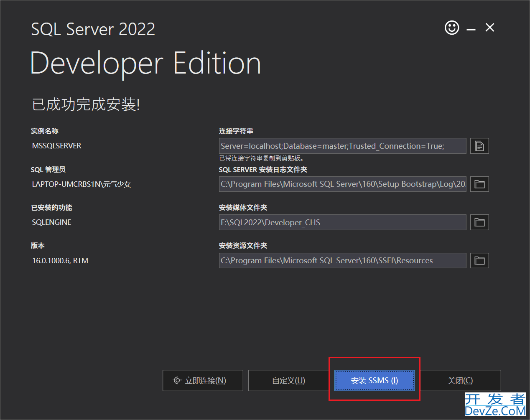Click the 关闭(C) button
Image resolution: width=530 pixels, height=420 pixels.
pyautogui.click(x=460, y=380)
